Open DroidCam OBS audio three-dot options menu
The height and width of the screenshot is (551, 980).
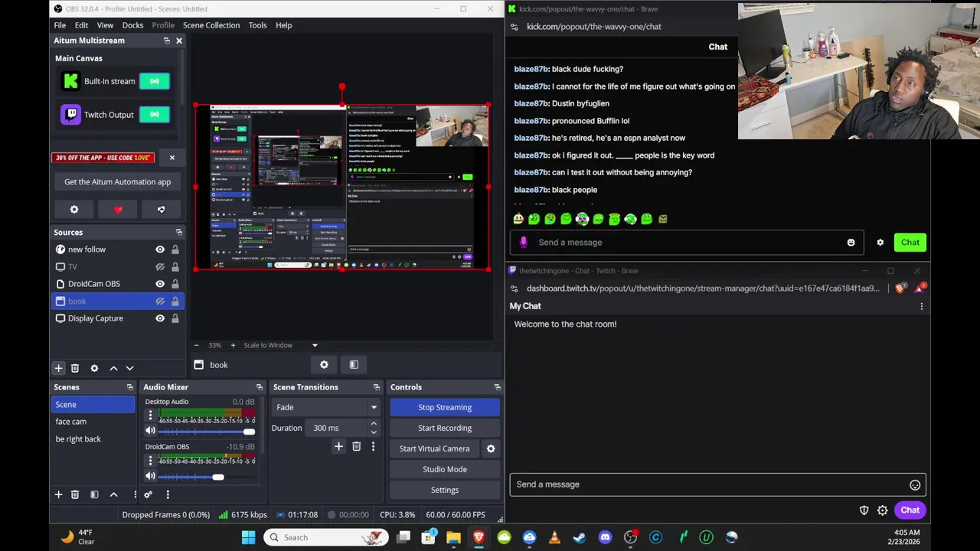[x=150, y=461]
